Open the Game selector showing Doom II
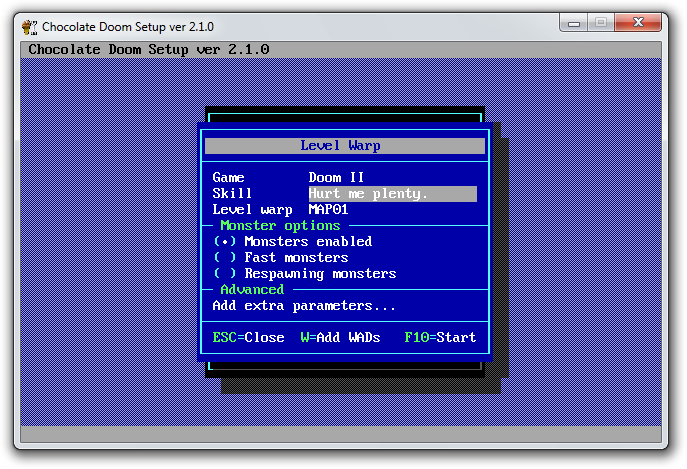This screenshot has height=469, width=687. point(336,178)
